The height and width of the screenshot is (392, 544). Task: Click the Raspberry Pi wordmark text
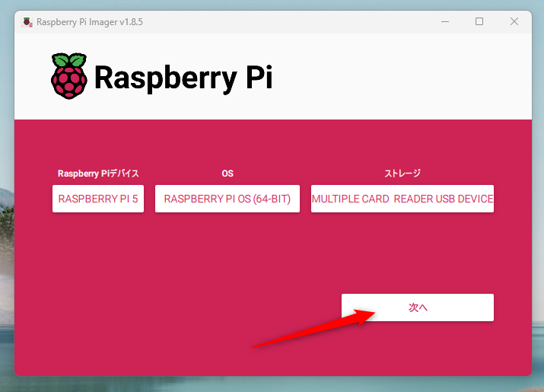[x=183, y=78]
